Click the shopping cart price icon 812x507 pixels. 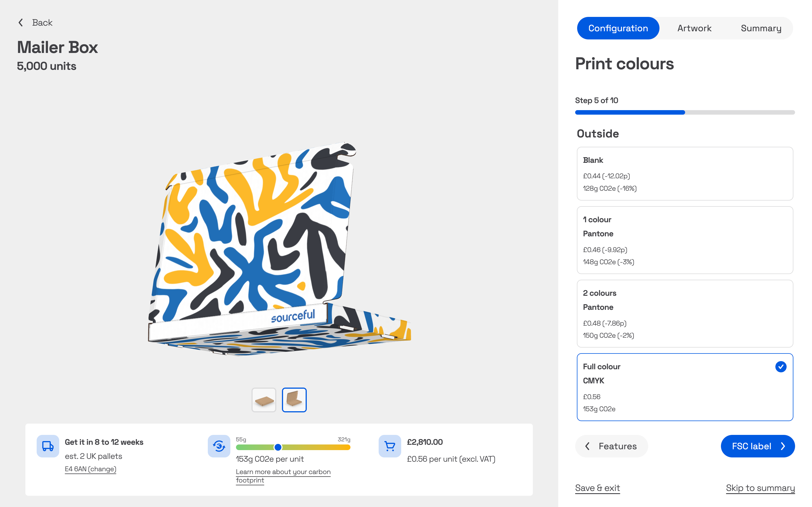[x=390, y=446]
